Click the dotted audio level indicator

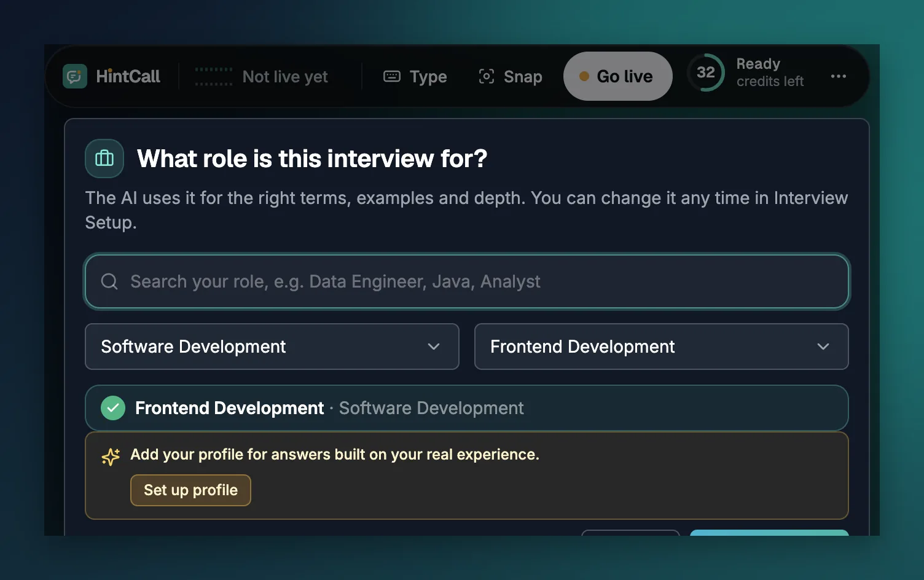[214, 76]
